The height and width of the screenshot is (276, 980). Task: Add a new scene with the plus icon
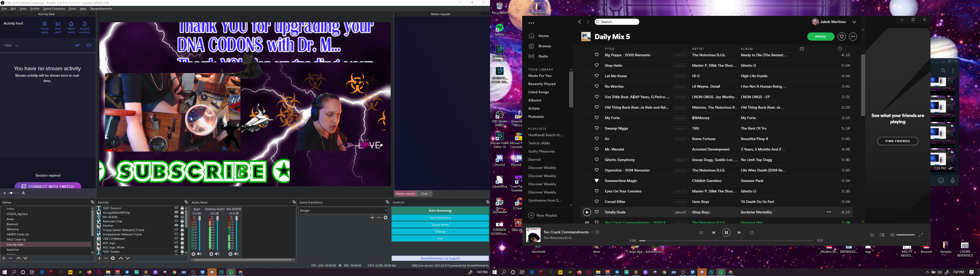[x=4, y=258]
